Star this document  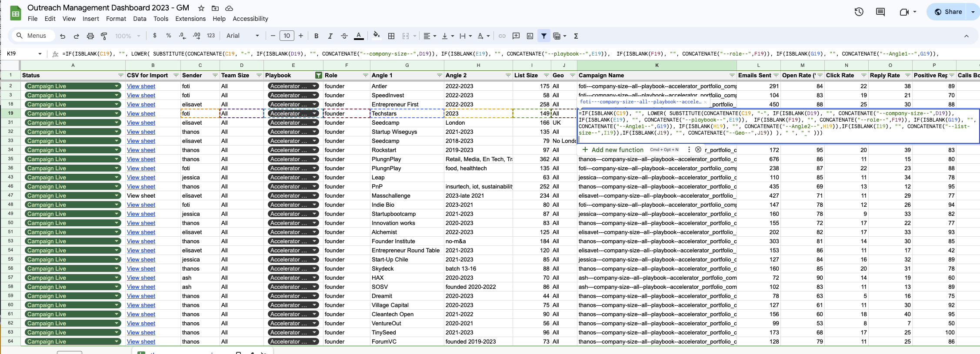(x=201, y=8)
